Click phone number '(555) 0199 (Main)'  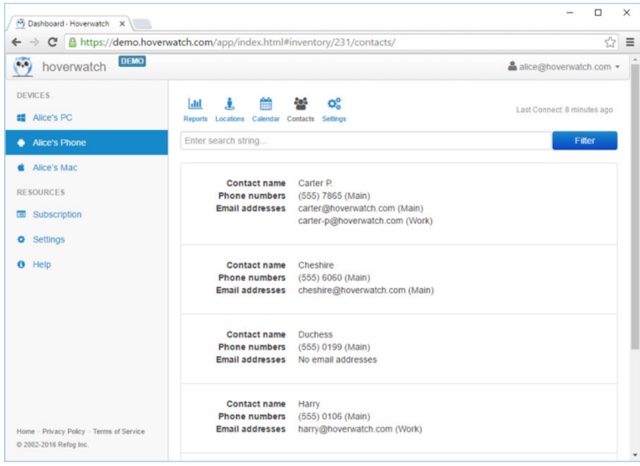pyautogui.click(x=334, y=347)
